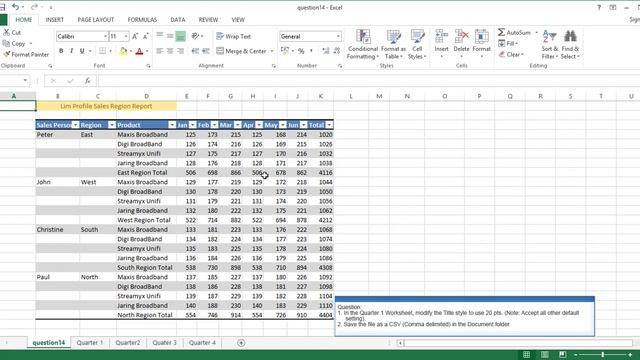Toggle Wrap Text

[233, 36]
